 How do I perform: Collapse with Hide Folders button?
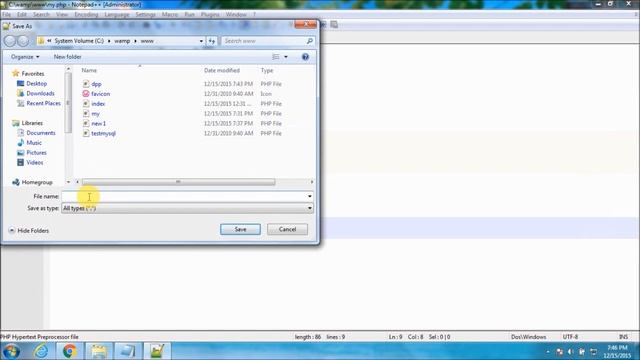click(29, 231)
